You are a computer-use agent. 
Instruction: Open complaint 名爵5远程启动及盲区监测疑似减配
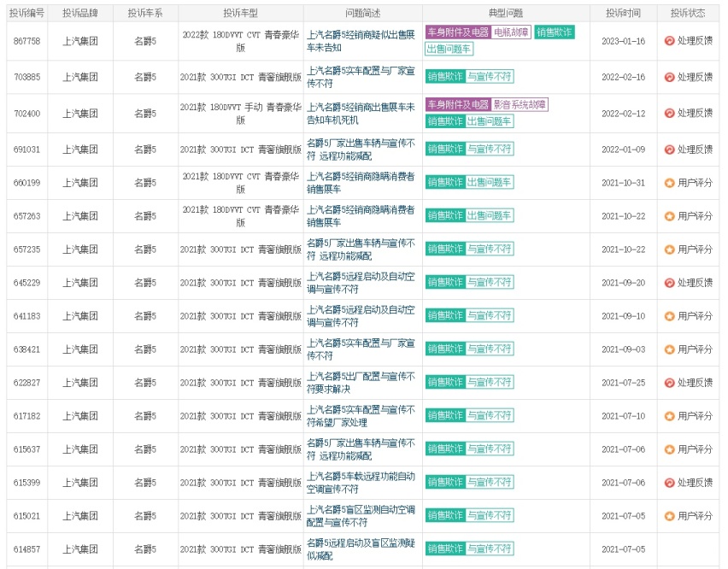[x=361, y=549]
